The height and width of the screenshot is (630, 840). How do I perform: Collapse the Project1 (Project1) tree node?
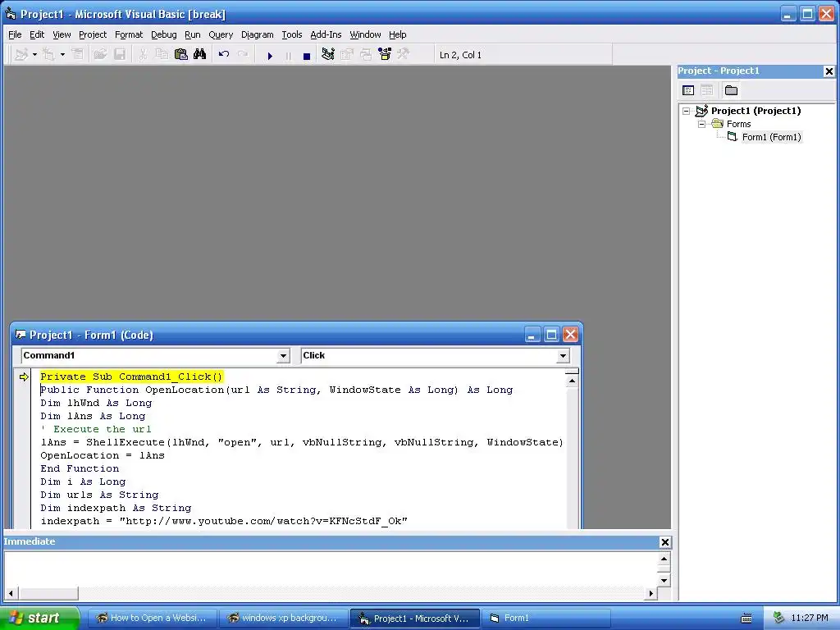pyautogui.click(x=687, y=112)
